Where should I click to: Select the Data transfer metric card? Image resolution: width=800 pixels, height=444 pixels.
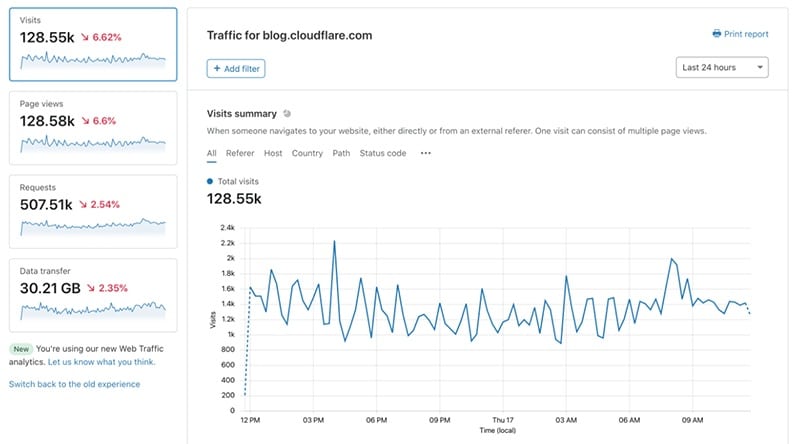pos(93,295)
